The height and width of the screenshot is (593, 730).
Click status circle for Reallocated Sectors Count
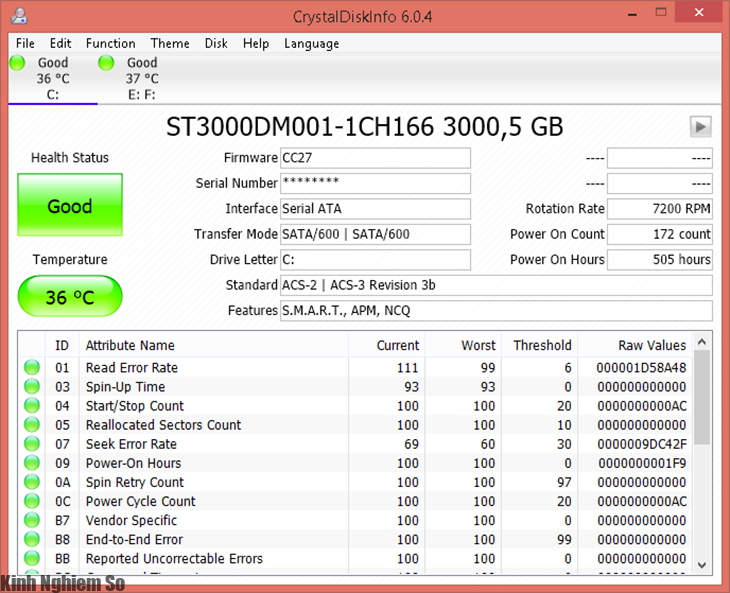pyautogui.click(x=32, y=425)
